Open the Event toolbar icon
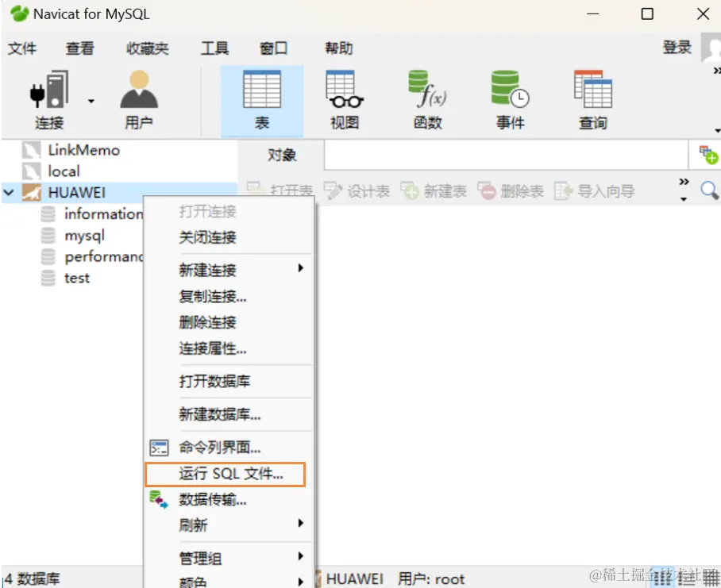The height and width of the screenshot is (588, 721). coord(510,100)
